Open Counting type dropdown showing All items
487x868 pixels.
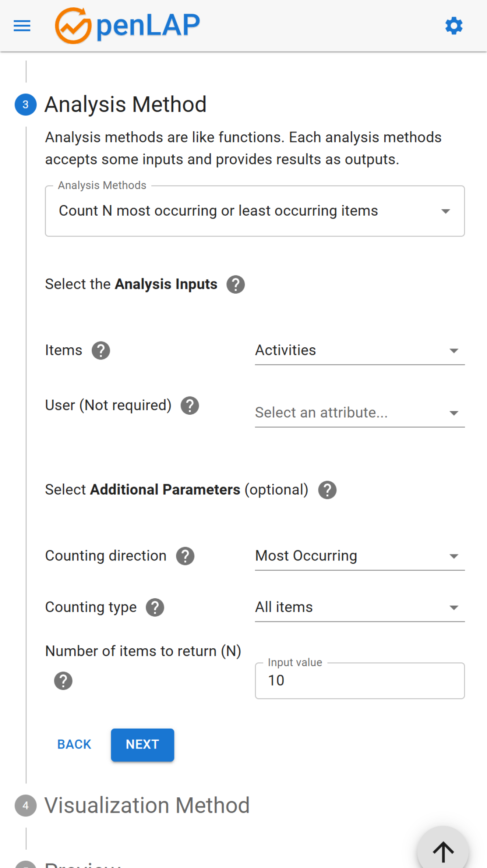point(359,608)
